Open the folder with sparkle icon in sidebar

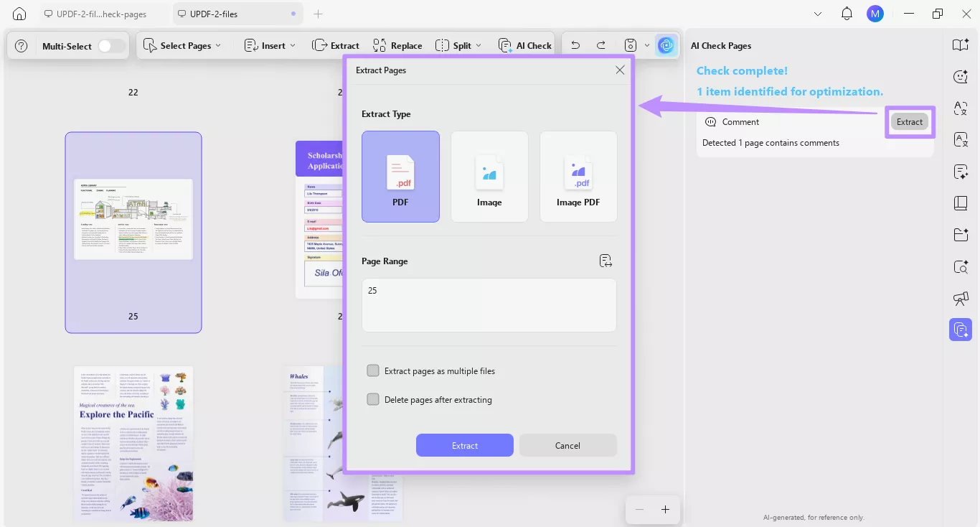tap(961, 235)
